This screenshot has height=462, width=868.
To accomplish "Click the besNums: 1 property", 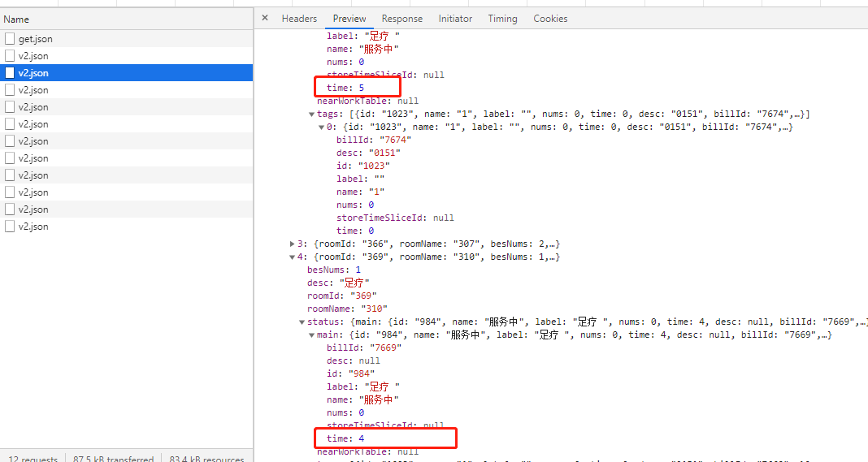I will coord(334,270).
